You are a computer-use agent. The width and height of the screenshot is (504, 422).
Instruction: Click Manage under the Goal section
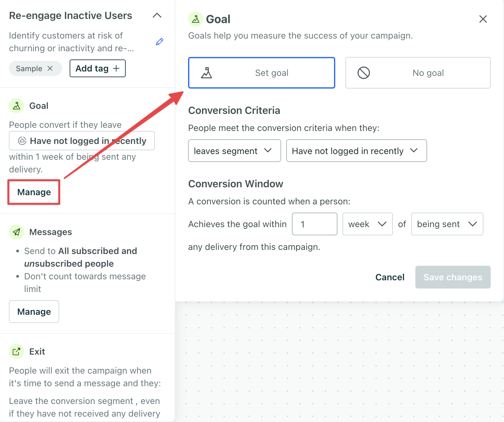click(x=34, y=192)
